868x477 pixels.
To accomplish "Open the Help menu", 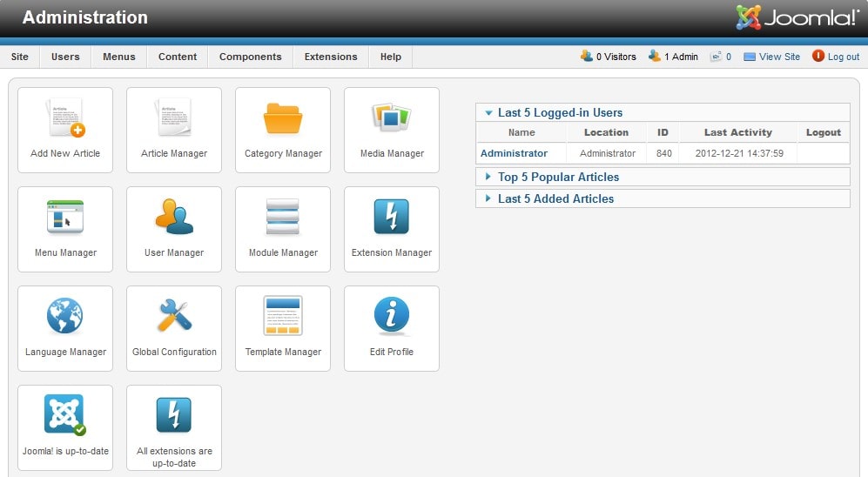I will tap(391, 57).
